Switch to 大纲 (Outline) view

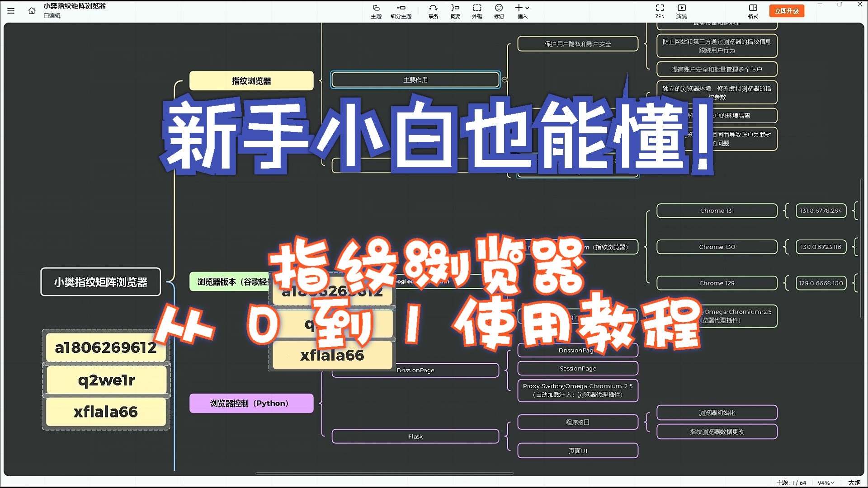854,483
